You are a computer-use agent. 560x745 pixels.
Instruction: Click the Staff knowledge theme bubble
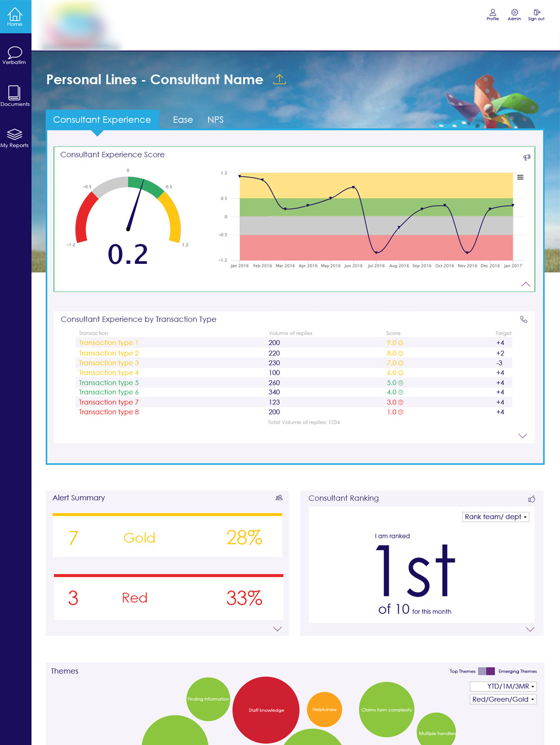click(267, 710)
